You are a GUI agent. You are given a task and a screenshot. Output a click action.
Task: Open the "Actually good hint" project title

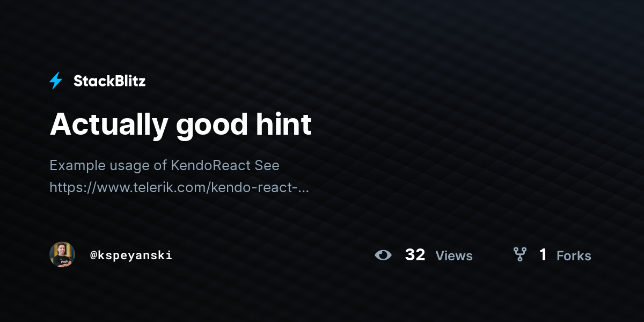click(180, 125)
